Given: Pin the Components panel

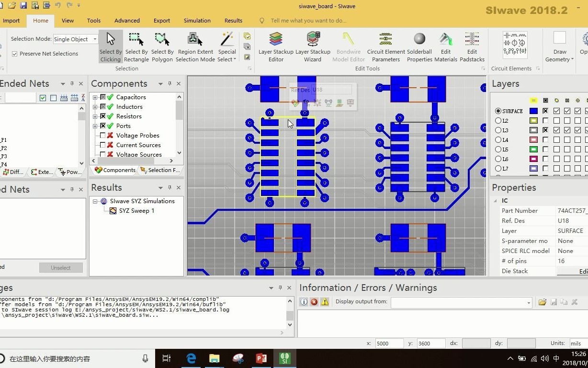Looking at the screenshot, I should click(170, 83).
